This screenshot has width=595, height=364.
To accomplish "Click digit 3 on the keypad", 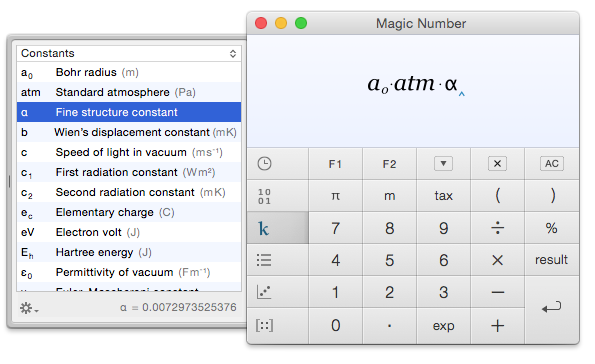I will (x=443, y=292).
